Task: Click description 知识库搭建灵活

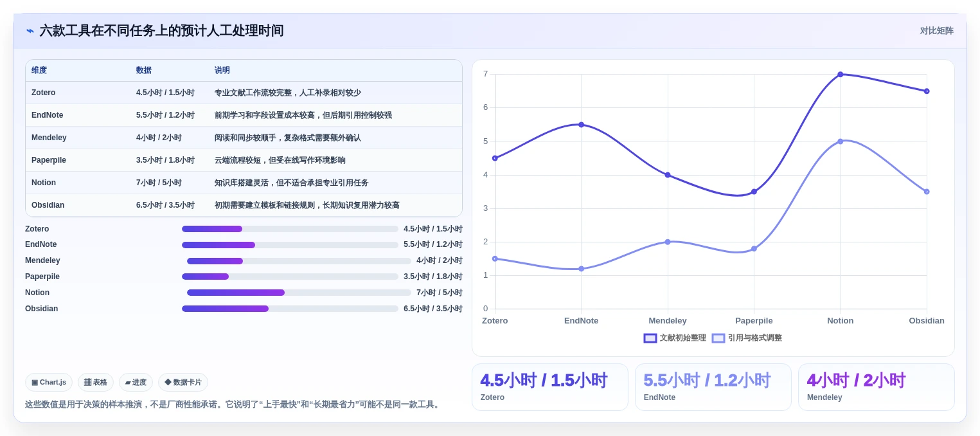Action: pos(292,183)
